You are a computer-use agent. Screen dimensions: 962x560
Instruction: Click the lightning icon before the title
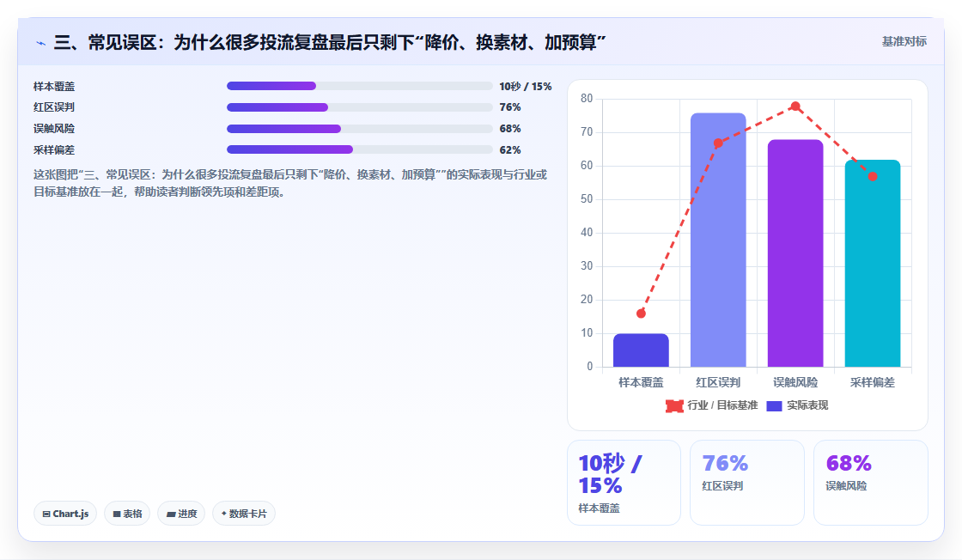click(40, 43)
